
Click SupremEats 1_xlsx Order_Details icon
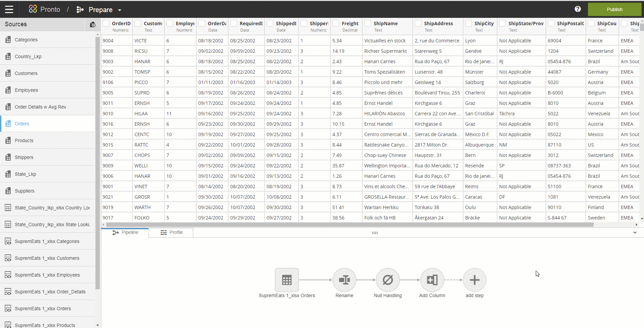[x=8, y=292]
